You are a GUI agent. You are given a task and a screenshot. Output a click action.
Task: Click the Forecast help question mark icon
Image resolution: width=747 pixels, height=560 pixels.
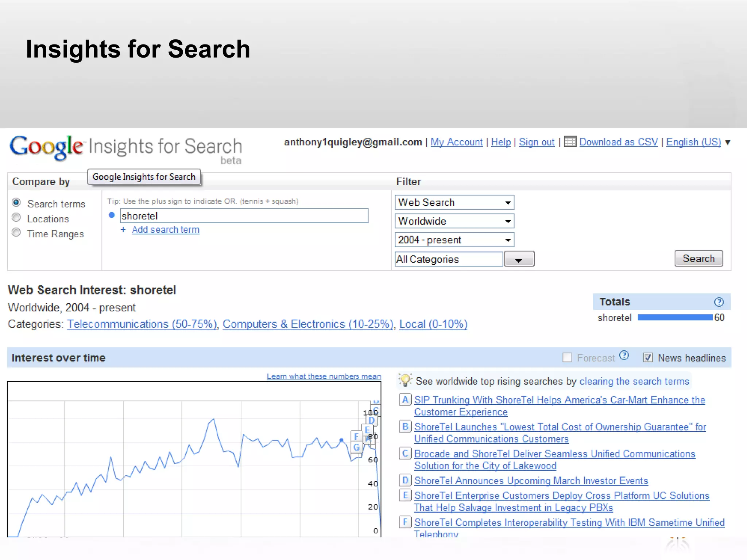pos(624,355)
